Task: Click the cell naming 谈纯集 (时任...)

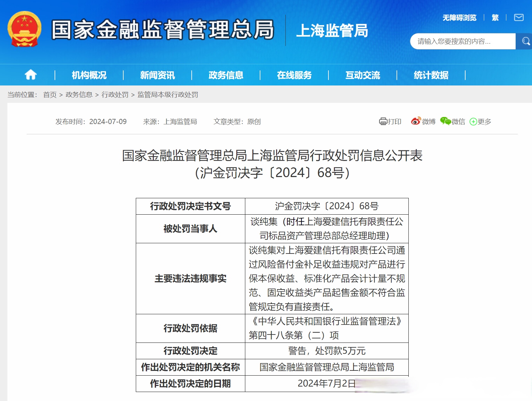Action: (x=327, y=229)
